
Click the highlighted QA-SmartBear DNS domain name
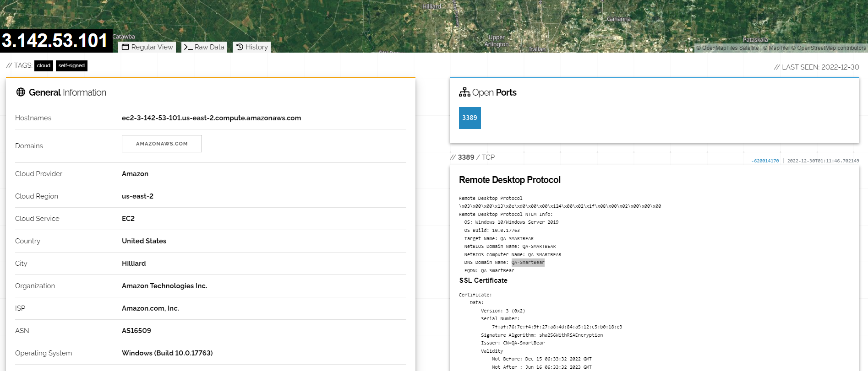click(528, 263)
